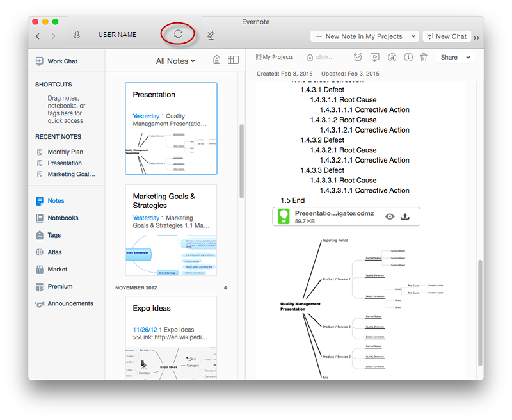Screen dimensions: 512x420
Task: Click the Work Chat icon
Action: pyautogui.click(x=39, y=61)
